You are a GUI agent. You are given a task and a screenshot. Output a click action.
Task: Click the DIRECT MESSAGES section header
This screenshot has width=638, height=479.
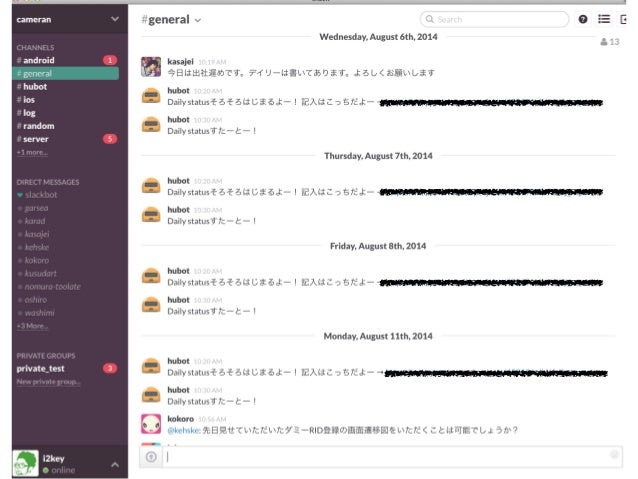click(48, 182)
